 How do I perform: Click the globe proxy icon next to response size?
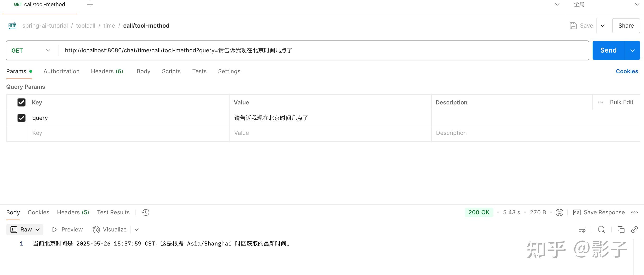(560, 212)
